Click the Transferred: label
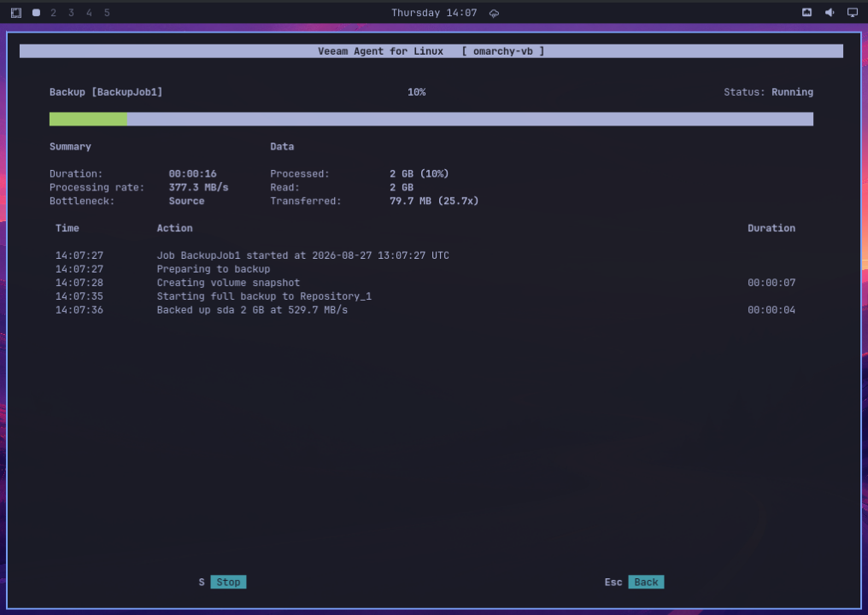868x615 pixels. 306,201
